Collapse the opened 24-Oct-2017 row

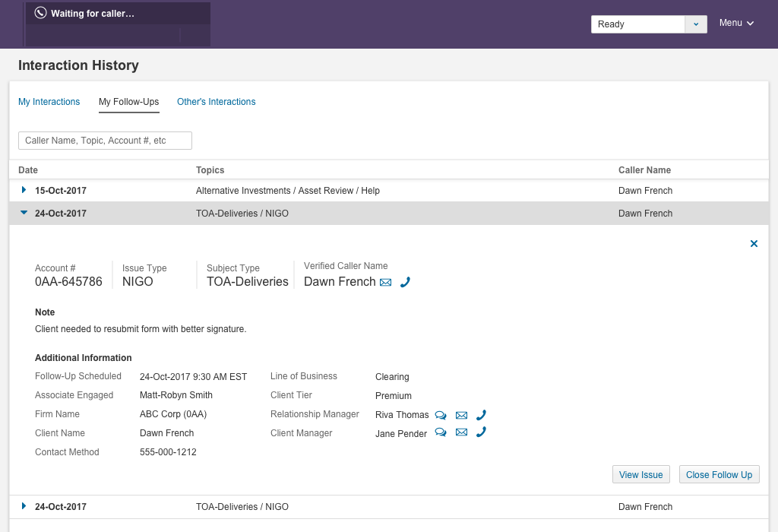click(x=24, y=213)
